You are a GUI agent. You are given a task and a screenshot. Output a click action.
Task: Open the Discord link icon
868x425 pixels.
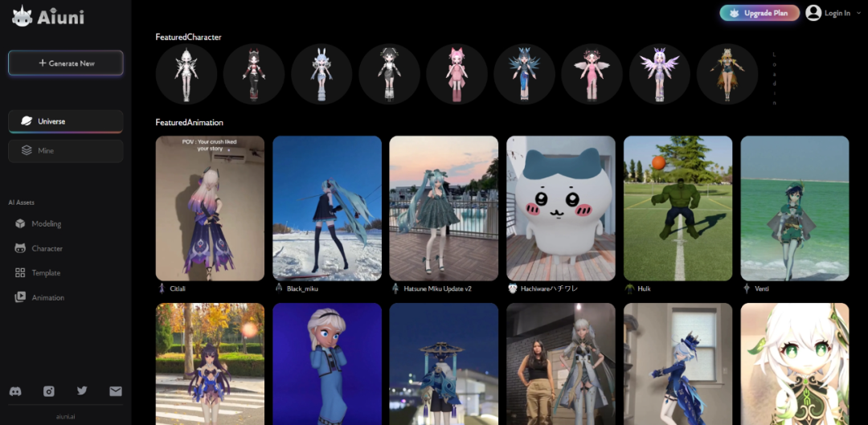[x=15, y=391]
